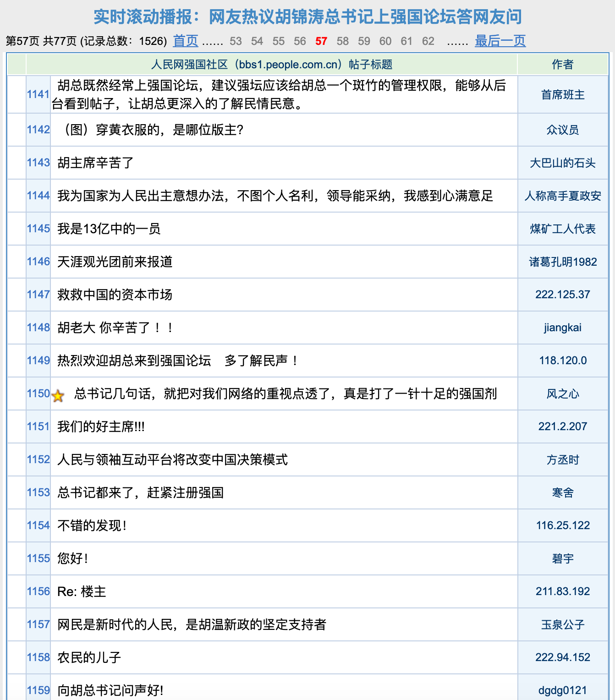Screen dimensions: 615x700
Task: Click post title 农民的儿子
Action: pyautogui.click(x=89, y=657)
